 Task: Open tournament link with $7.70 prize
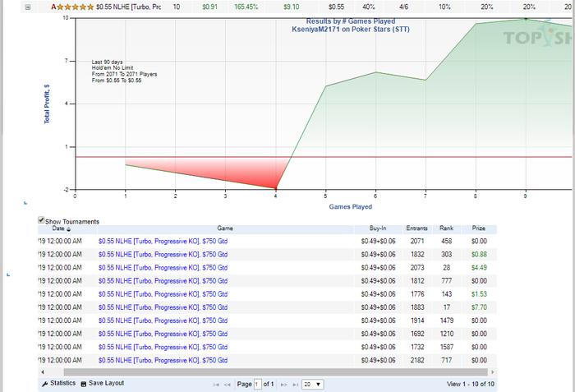click(163, 307)
